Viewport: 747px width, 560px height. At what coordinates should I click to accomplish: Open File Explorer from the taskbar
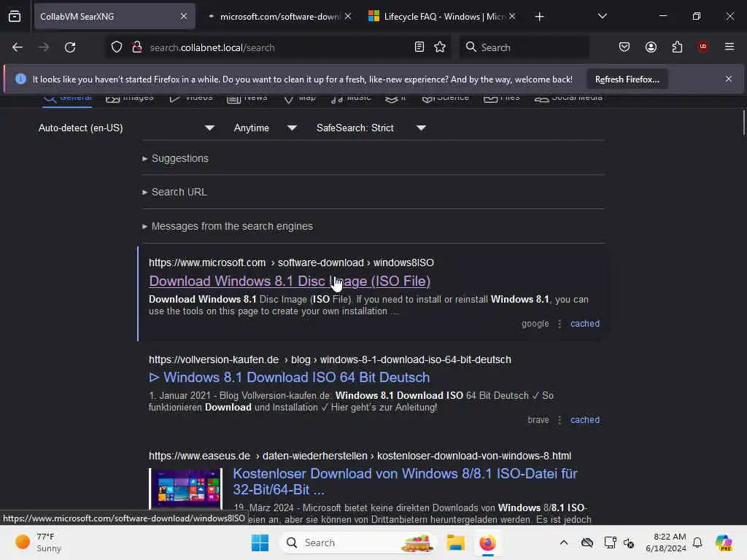coord(455,542)
